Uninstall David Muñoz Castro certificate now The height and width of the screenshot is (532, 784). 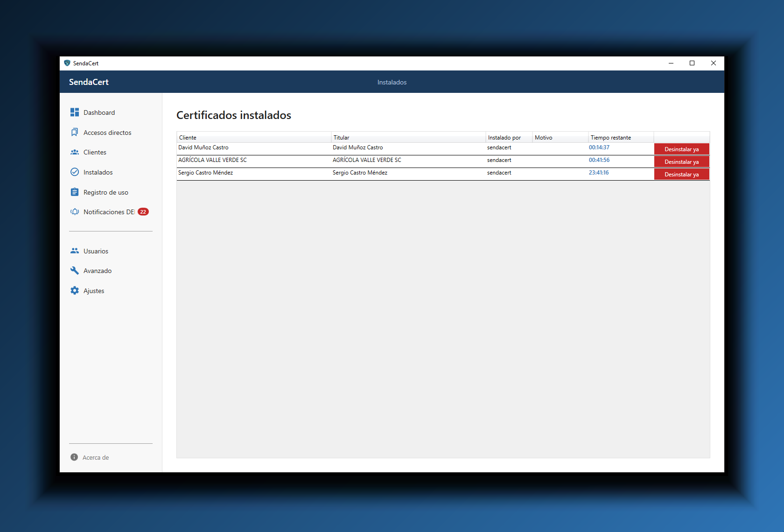pyautogui.click(x=681, y=149)
